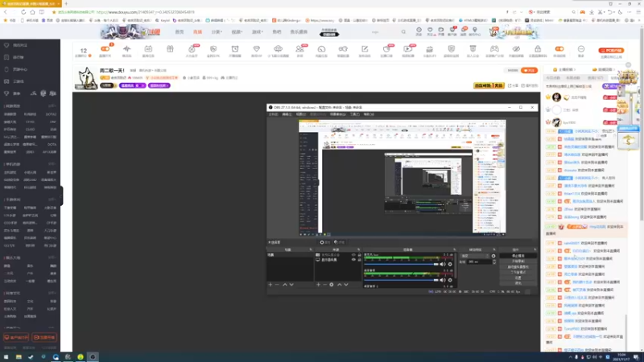Open source properties gear in OBS sources toolbar
Screen dimensions: 644x362
332,285
